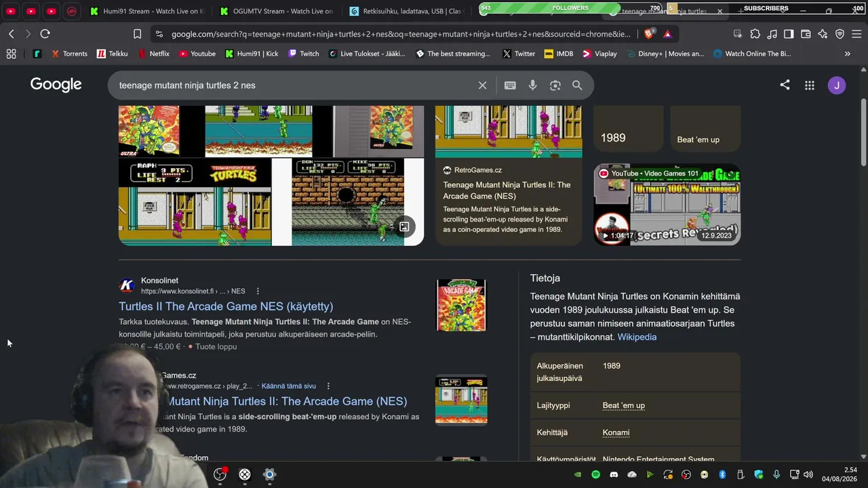Open Spotify from the system tray
The width and height of the screenshot is (868, 488).
click(x=595, y=474)
